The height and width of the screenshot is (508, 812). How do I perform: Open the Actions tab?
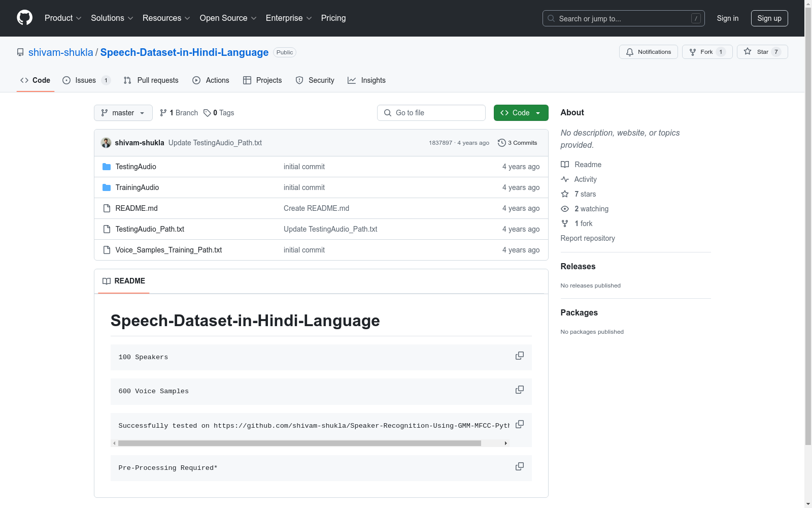[x=211, y=80]
